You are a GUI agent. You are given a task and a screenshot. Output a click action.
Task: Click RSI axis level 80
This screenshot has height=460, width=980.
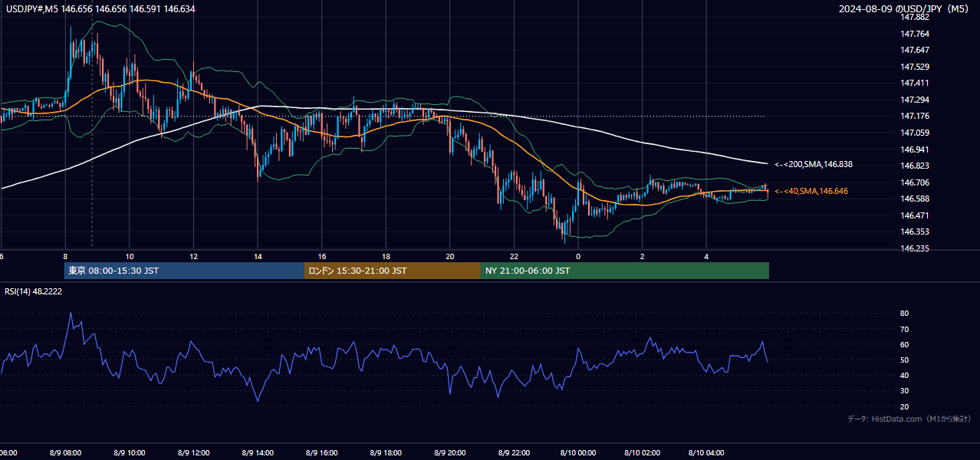[x=905, y=314]
